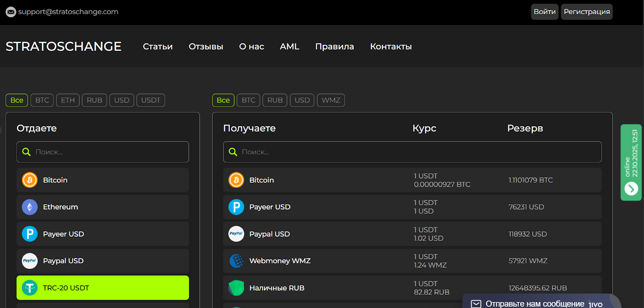Open the Отзывы menu item
This screenshot has width=644, height=308.
[x=206, y=47]
